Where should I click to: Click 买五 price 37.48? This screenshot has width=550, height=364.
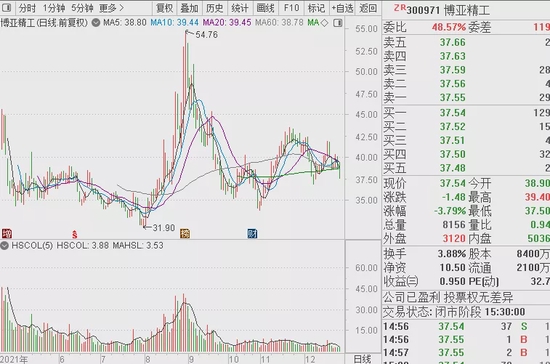coord(452,168)
